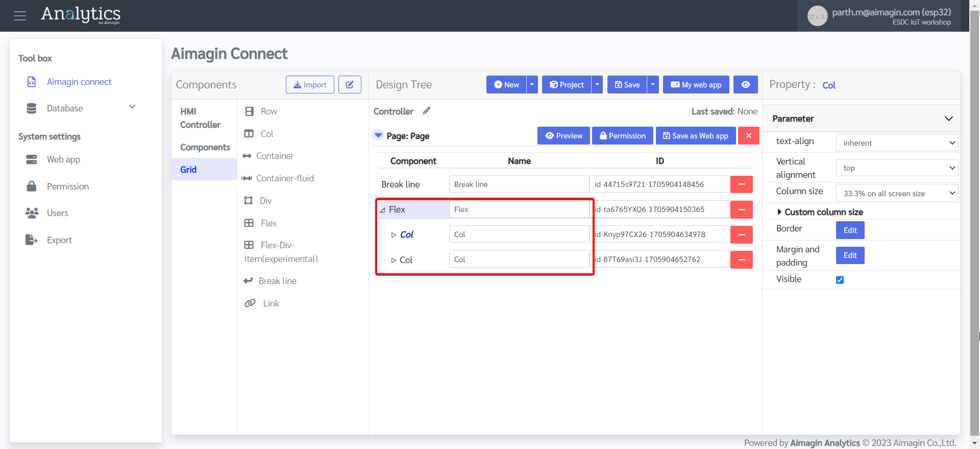980x449 pixels.
Task: Open the Vertical alignment dropdown
Action: [897, 168]
